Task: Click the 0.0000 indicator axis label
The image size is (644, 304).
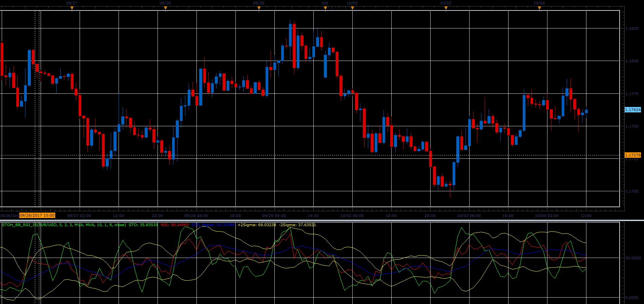Action: click(632, 298)
